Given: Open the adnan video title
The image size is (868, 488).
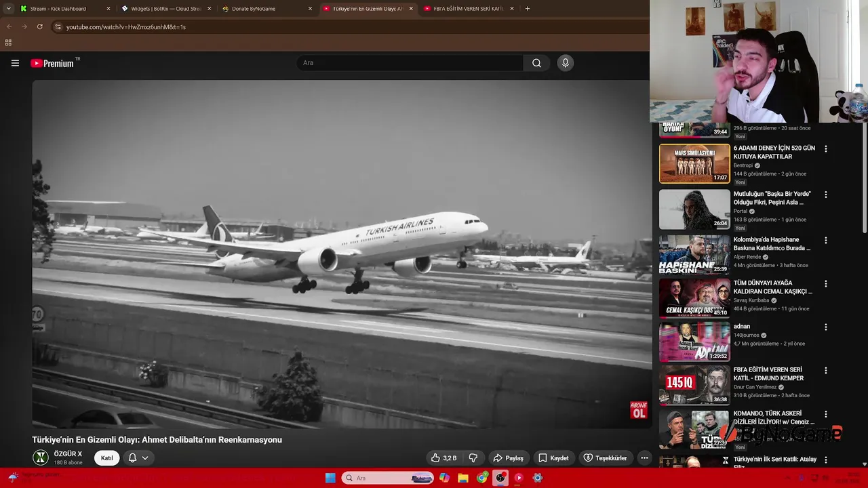Looking at the screenshot, I should tap(742, 326).
